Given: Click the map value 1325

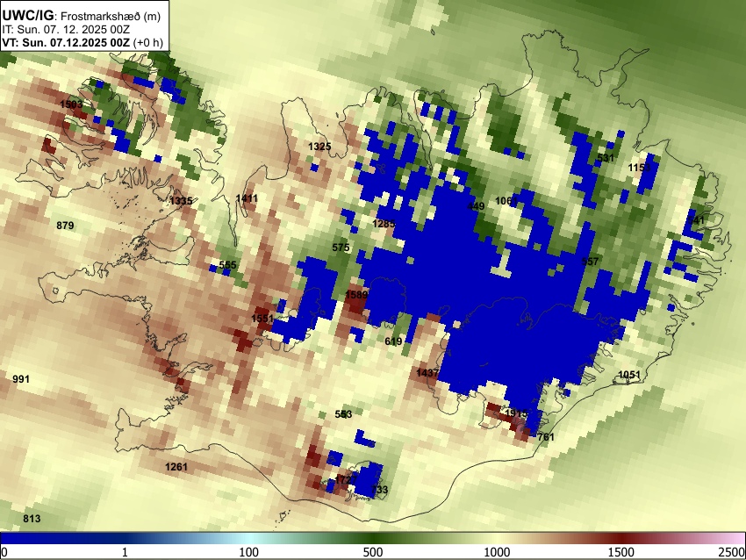Looking at the screenshot, I should [319, 147].
